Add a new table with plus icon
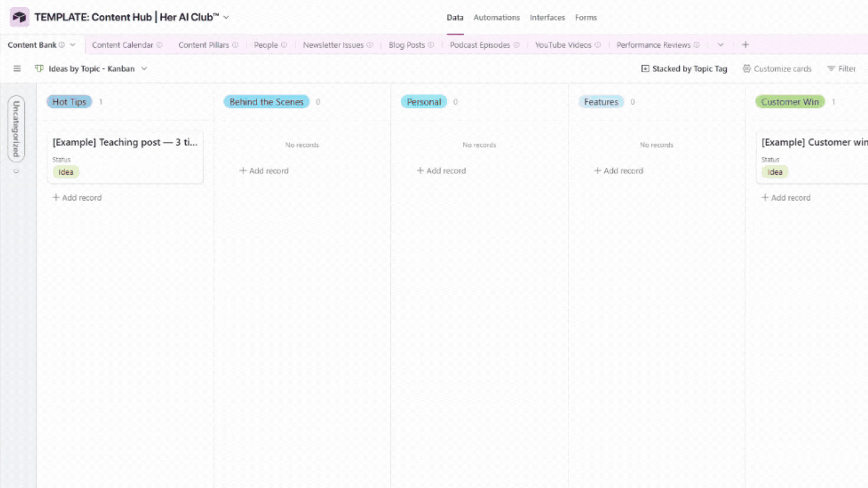The width and height of the screenshot is (868, 488). point(745,45)
